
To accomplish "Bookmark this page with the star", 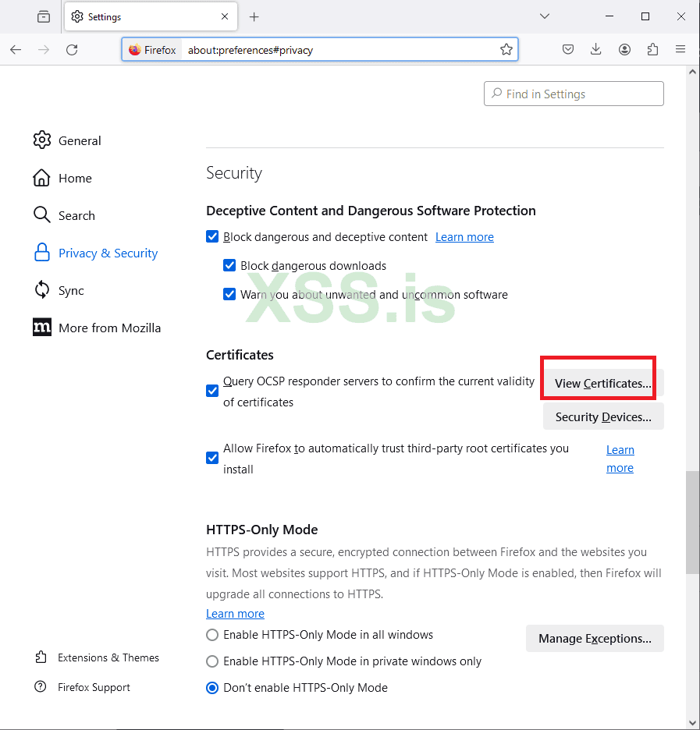I will [x=506, y=49].
